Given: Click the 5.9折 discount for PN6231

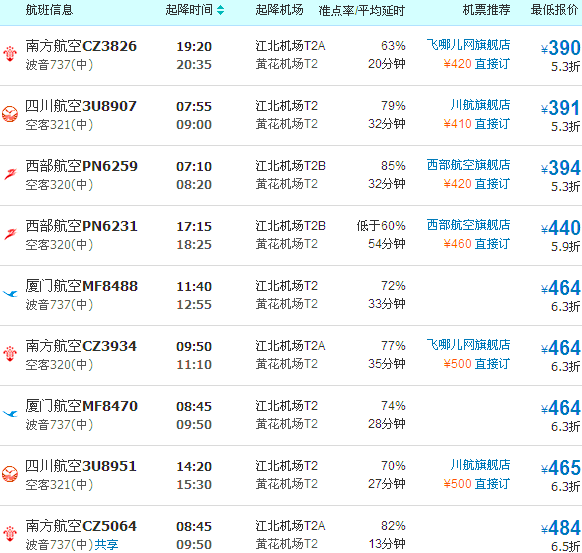Looking at the screenshot, I should (565, 246).
